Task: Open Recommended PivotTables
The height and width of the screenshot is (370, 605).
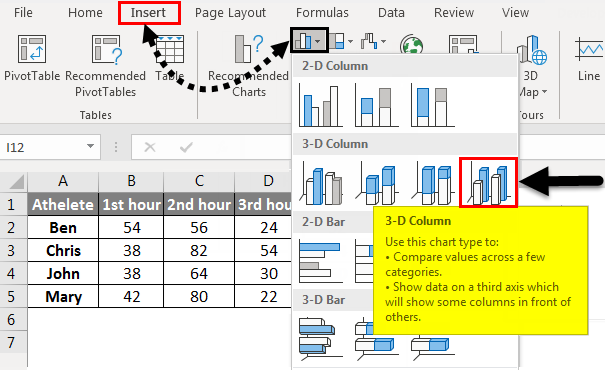Action: 105,66
